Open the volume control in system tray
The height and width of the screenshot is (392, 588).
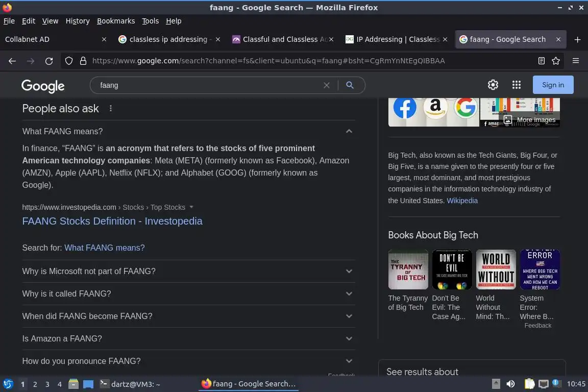click(x=510, y=384)
